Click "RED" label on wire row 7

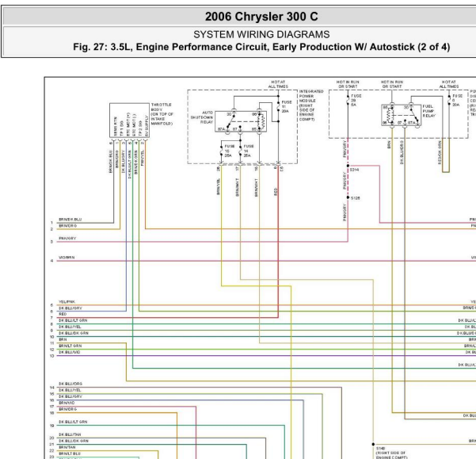point(63,314)
